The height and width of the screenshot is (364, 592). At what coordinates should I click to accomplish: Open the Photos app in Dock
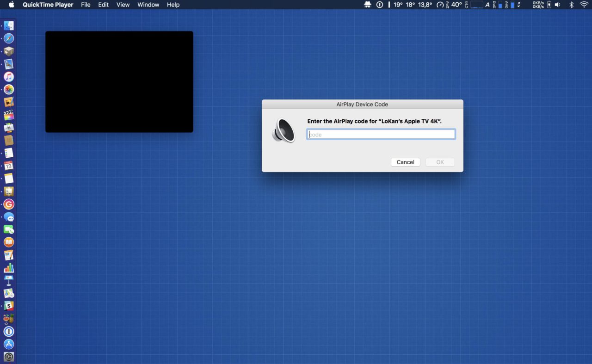[x=9, y=89]
